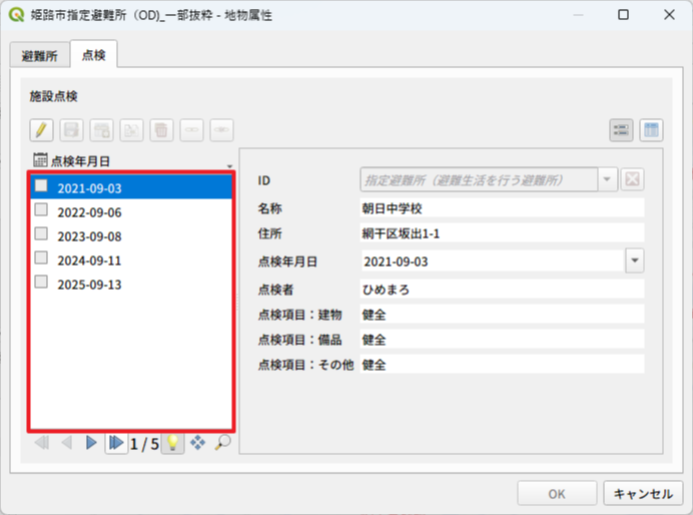Select the 点検 tab

pyautogui.click(x=93, y=55)
